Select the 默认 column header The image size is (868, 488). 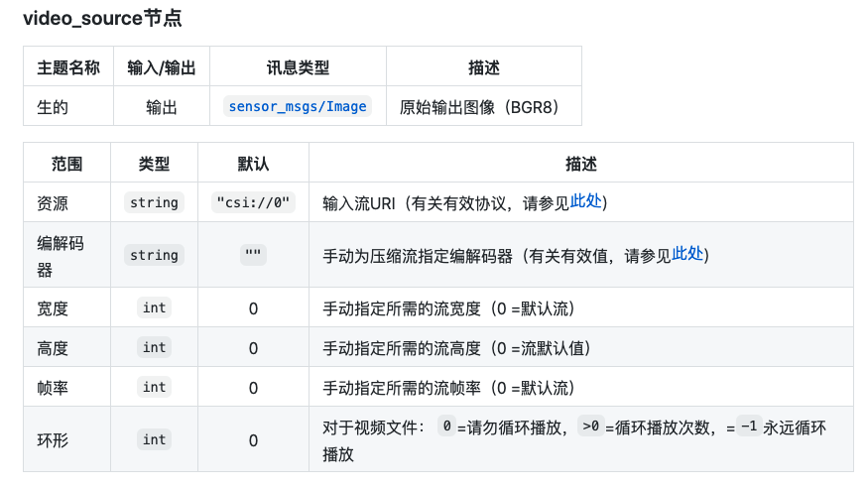253,164
